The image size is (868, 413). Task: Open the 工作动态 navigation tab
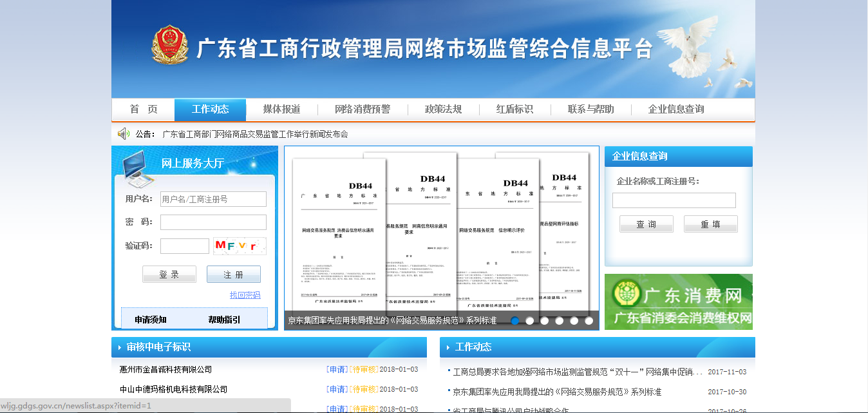coord(210,110)
